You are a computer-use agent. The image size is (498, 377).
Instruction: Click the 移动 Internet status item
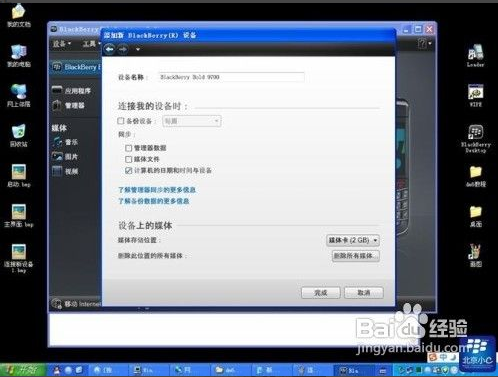tap(76, 304)
